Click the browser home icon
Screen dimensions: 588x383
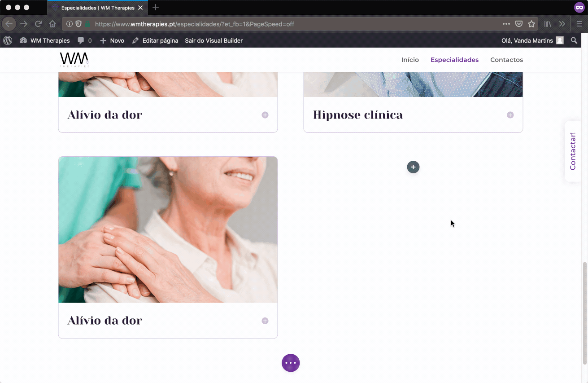click(52, 24)
